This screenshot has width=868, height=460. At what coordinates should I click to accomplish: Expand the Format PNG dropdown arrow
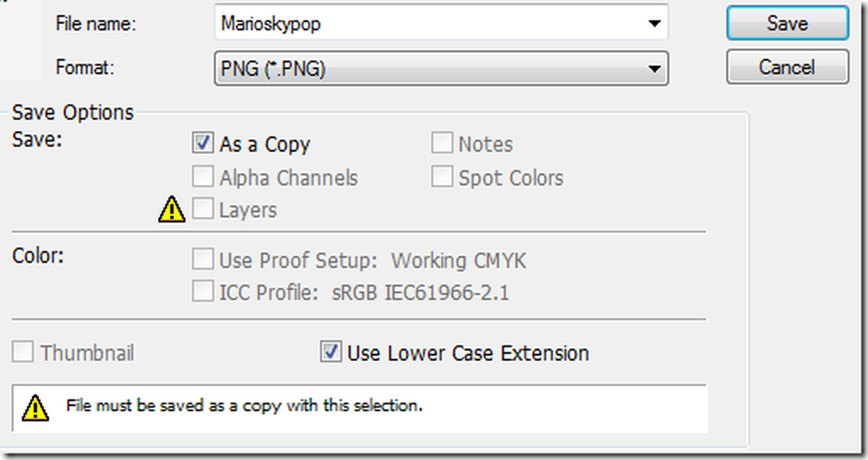click(654, 69)
